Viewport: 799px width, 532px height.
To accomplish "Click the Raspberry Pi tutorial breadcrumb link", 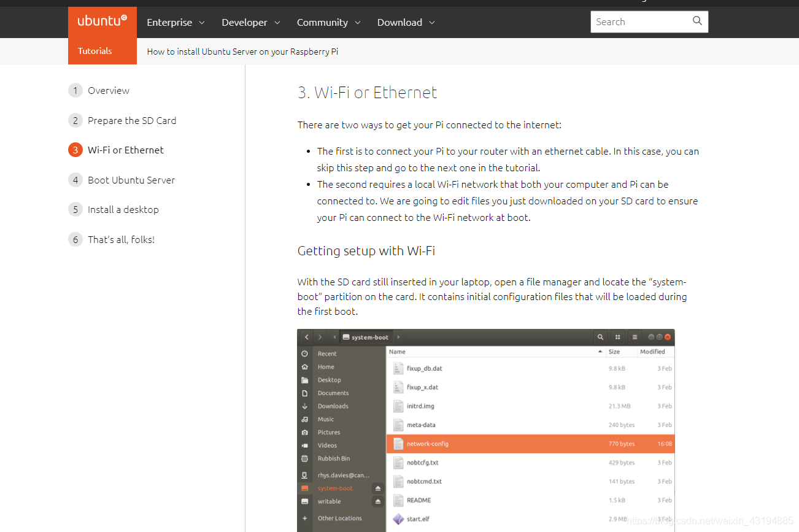I will (x=242, y=52).
